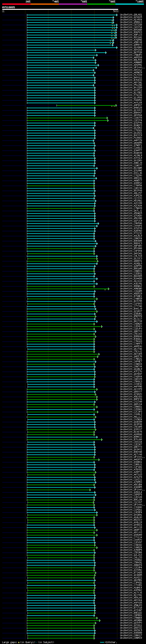Open UniRef100_A8SND6 entry
The height and width of the screenshot is (644, 146).
(131, 620)
